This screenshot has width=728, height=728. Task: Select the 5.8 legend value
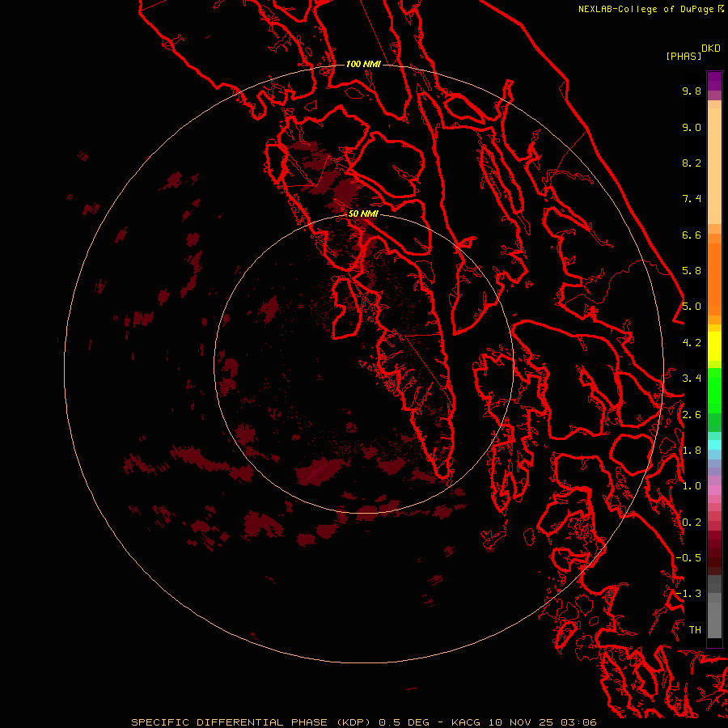[692, 271]
